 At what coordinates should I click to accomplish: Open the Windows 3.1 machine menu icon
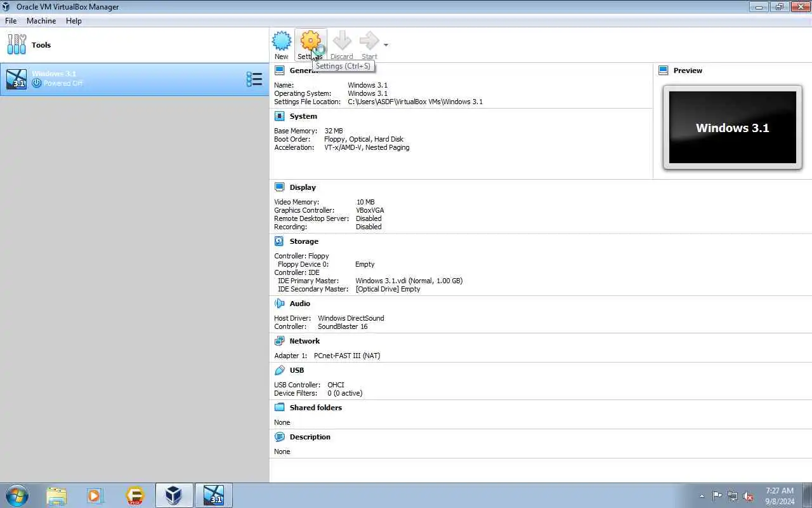pos(254,79)
